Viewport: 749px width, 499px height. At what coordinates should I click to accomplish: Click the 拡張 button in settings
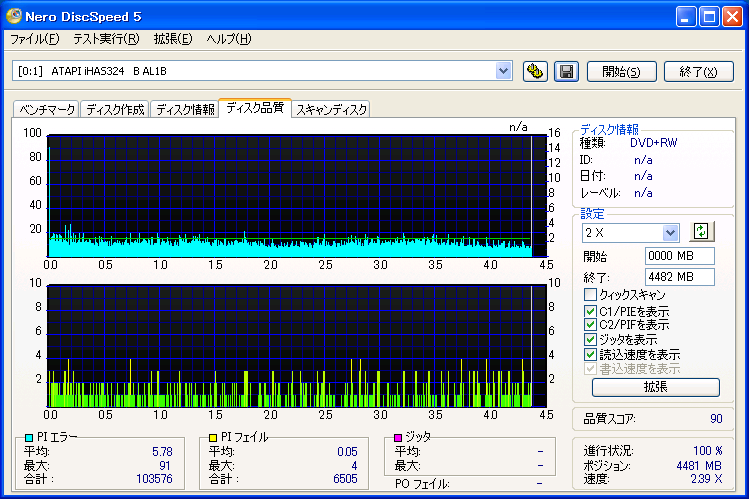pyautogui.click(x=655, y=387)
